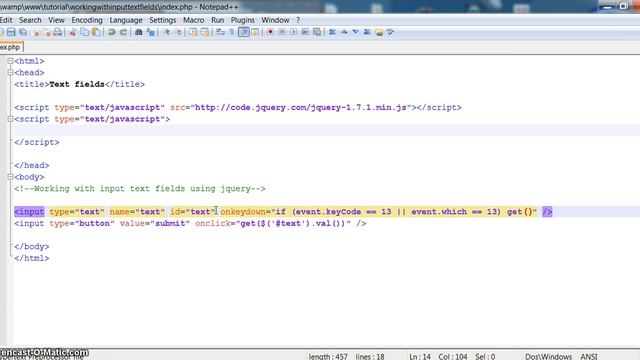This screenshot has width=640, height=360.
Task: Select the index.php document tab
Action: 11,47
